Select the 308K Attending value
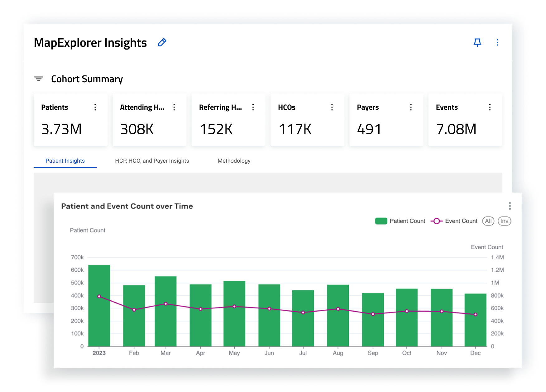546x392 pixels. (137, 129)
